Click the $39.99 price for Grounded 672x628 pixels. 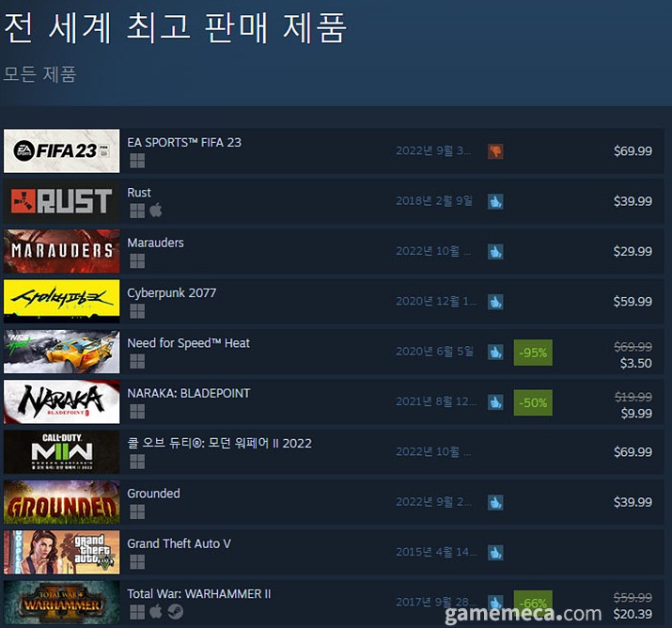633,502
